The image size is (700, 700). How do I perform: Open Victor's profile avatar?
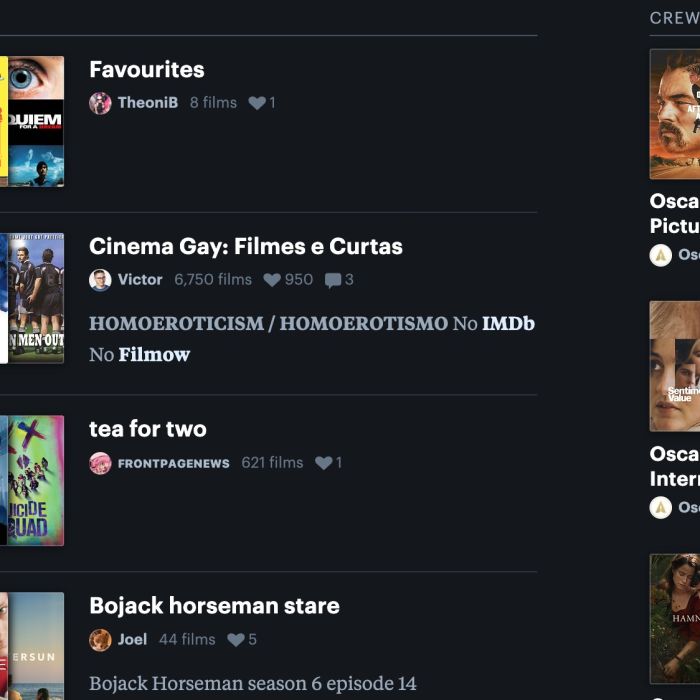(x=100, y=280)
